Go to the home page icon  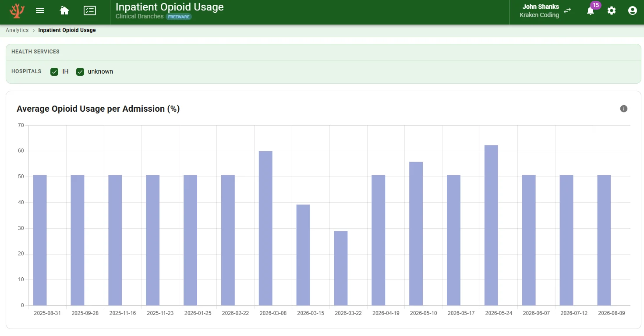tap(64, 11)
